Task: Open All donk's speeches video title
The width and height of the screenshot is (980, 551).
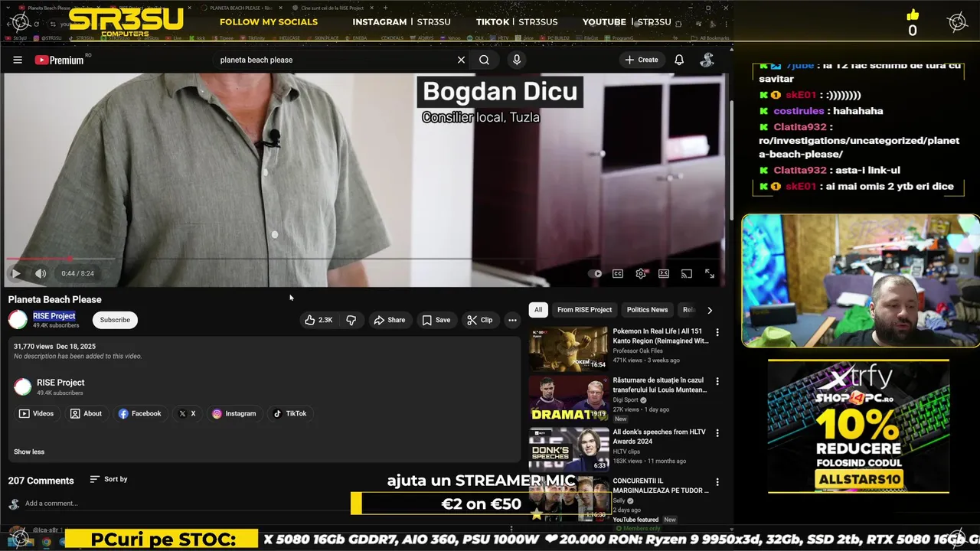Action: pyautogui.click(x=659, y=436)
